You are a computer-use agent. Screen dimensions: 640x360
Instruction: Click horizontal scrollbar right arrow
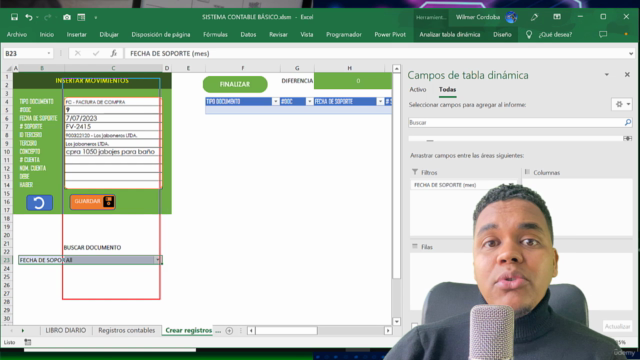point(388,331)
